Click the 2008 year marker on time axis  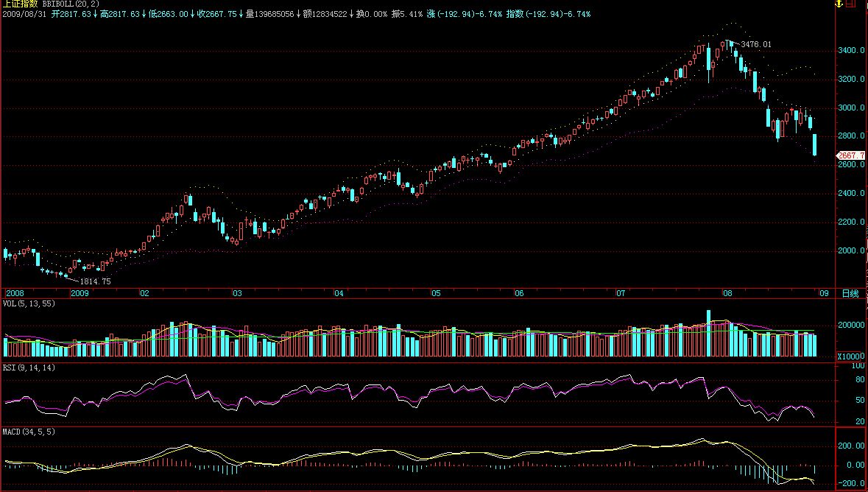(x=15, y=293)
